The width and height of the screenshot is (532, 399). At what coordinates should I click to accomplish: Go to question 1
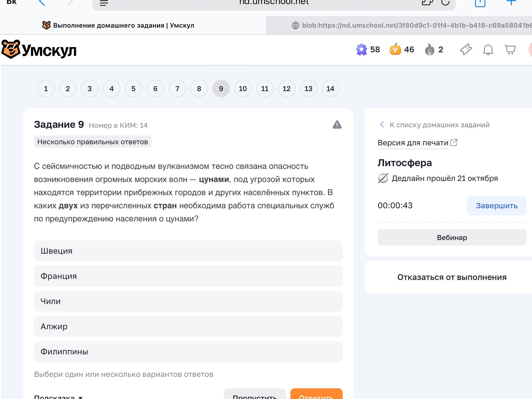pyautogui.click(x=46, y=89)
